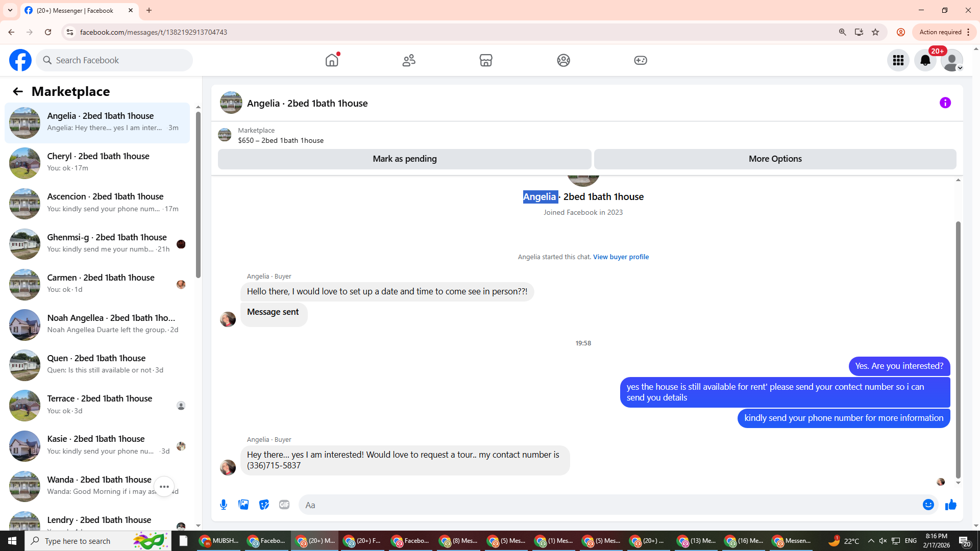Click Mark as pending button
Screen dimensions: 980x551
pos(404,159)
